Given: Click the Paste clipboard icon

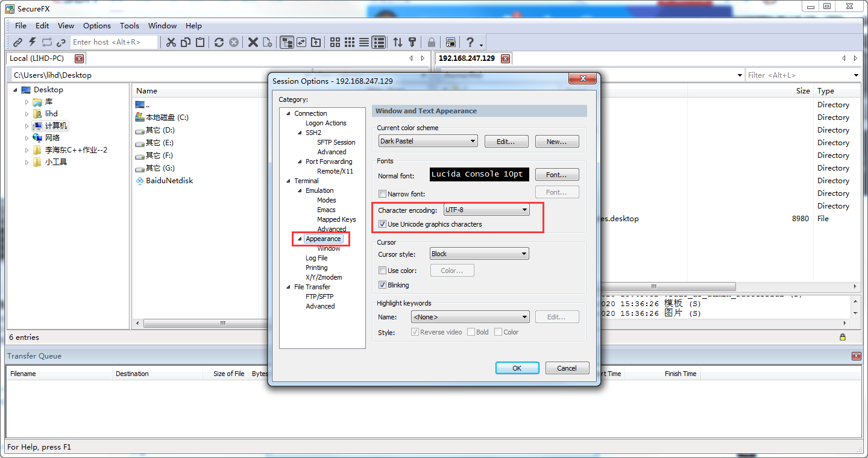Looking at the screenshot, I should [x=200, y=42].
